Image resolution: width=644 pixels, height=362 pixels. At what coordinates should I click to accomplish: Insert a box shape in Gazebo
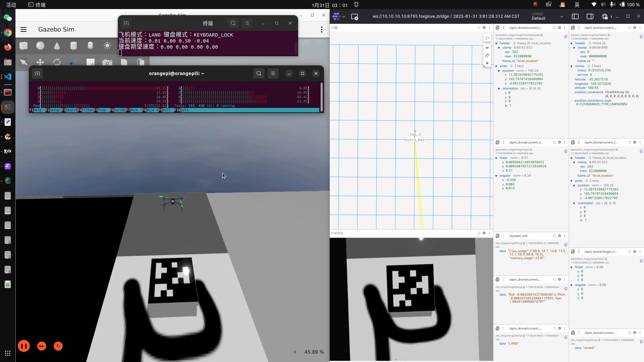coord(23,46)
